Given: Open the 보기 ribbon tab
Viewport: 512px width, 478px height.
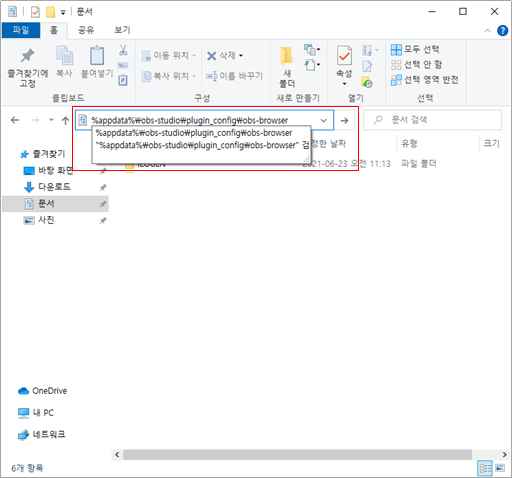Looking at the screenshot, I should 122,30.
